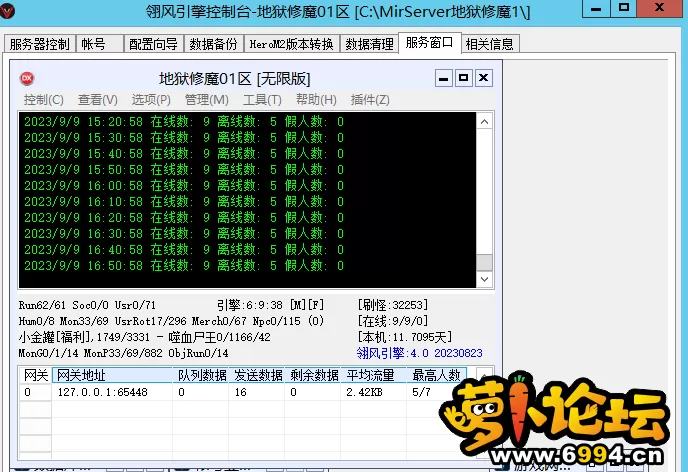
Task: Close the 地狱修魔01区 inner window
Action: pyautogui.click(x=484, y=79)
